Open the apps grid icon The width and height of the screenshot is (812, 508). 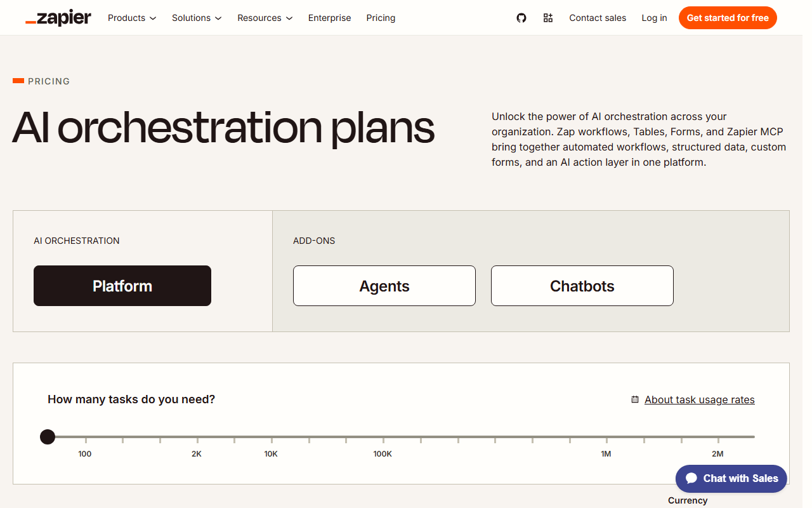point(548,18)
